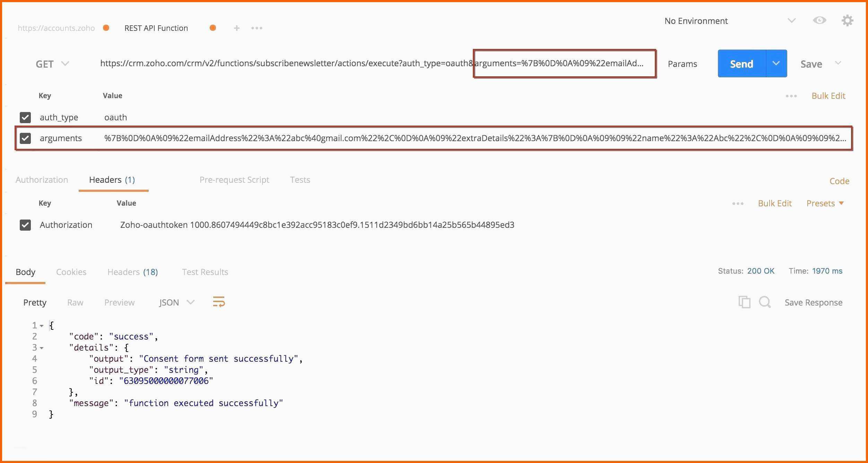Toggle the Authorization header checkbox

(x=25, y=225)
